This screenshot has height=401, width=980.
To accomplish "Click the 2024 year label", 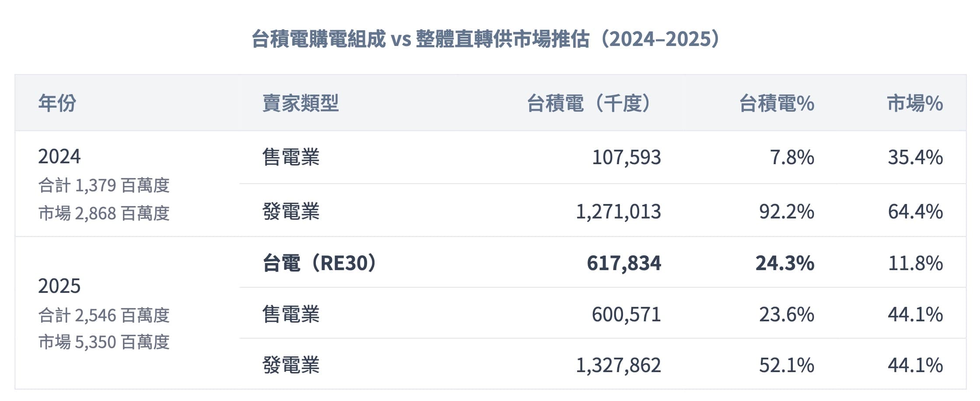I will tap(59, 156).
